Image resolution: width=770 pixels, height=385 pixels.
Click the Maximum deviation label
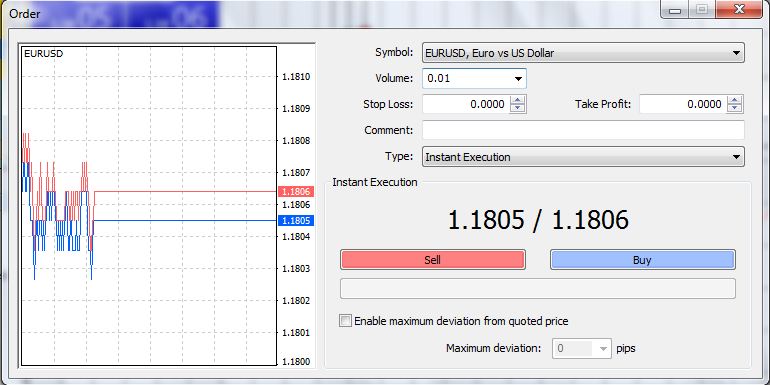(493, 349)
